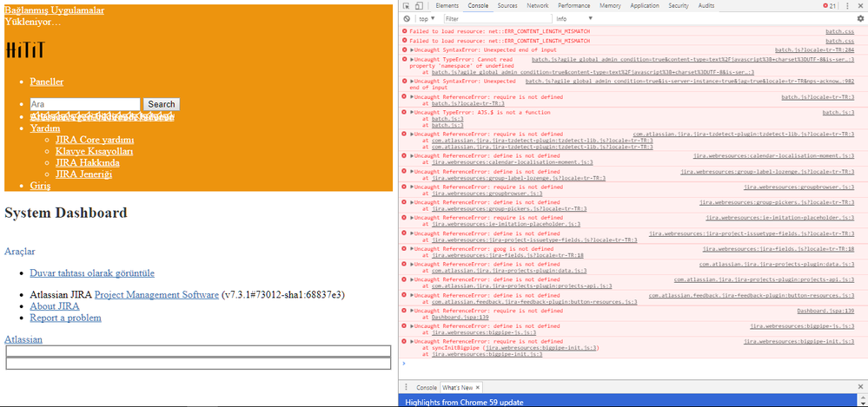The height and width of the screenshot is (407, 868).
Task: Click the Report a problem link
Action: click(65, 318)
